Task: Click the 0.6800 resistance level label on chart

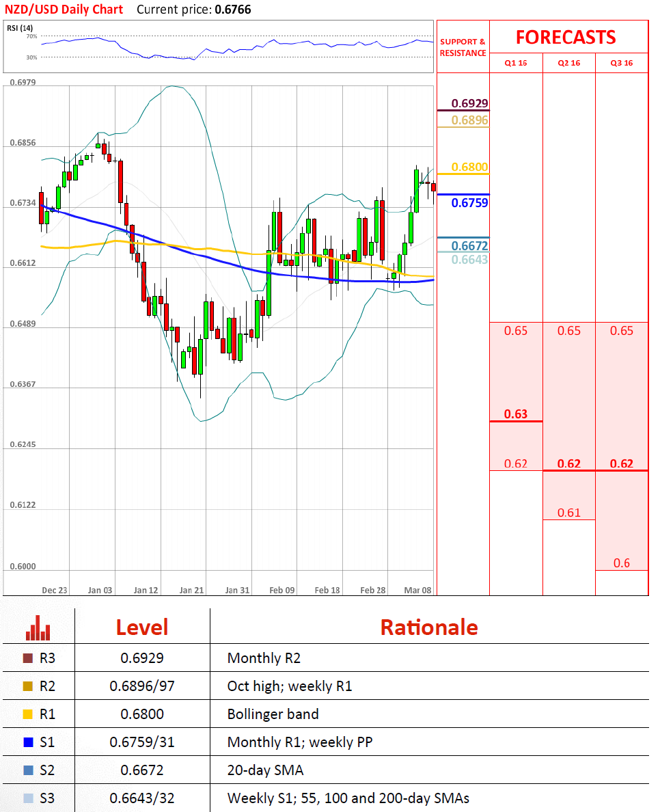Action: [469, 167]
